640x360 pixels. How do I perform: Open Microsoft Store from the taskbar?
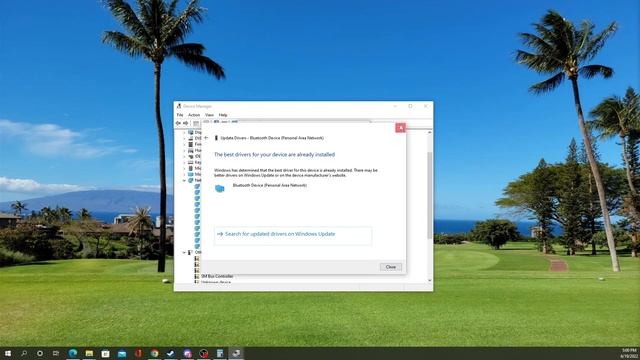105,353
